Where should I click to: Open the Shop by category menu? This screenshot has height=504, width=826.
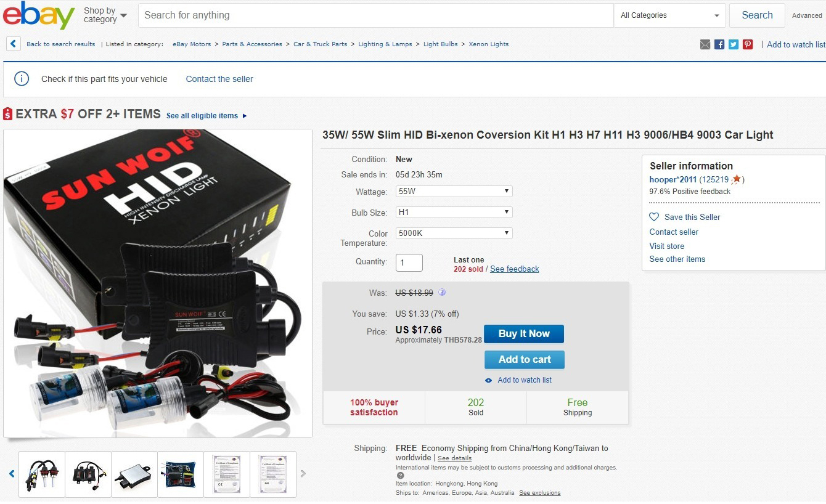click(105, 15)
